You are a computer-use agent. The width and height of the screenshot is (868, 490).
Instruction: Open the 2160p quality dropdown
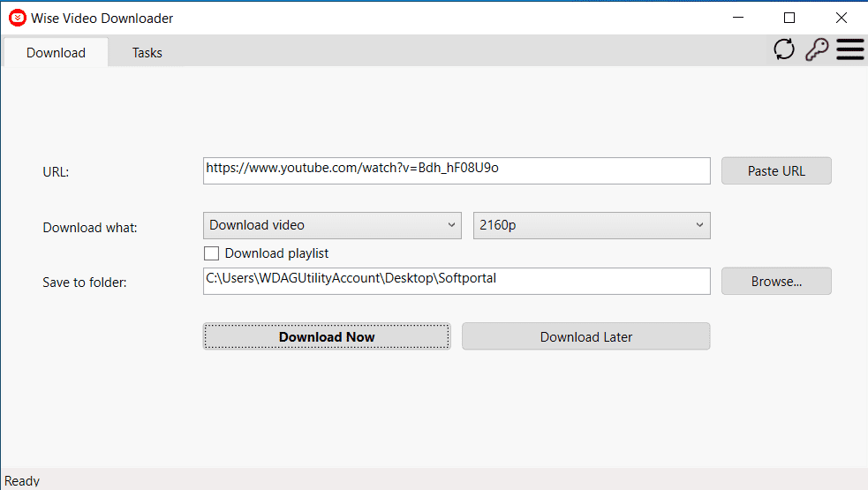(x=592, y=225)
